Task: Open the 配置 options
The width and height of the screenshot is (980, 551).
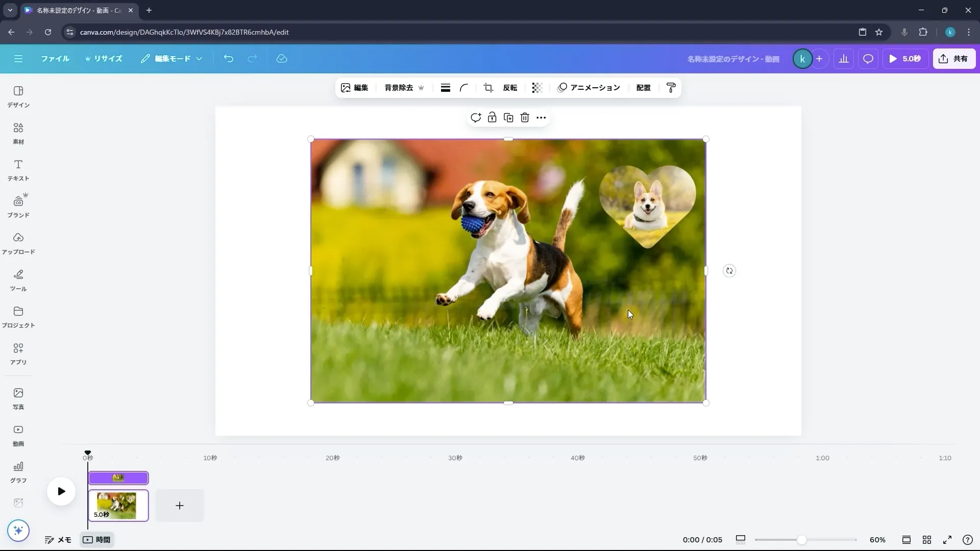Action: (643, 87)
